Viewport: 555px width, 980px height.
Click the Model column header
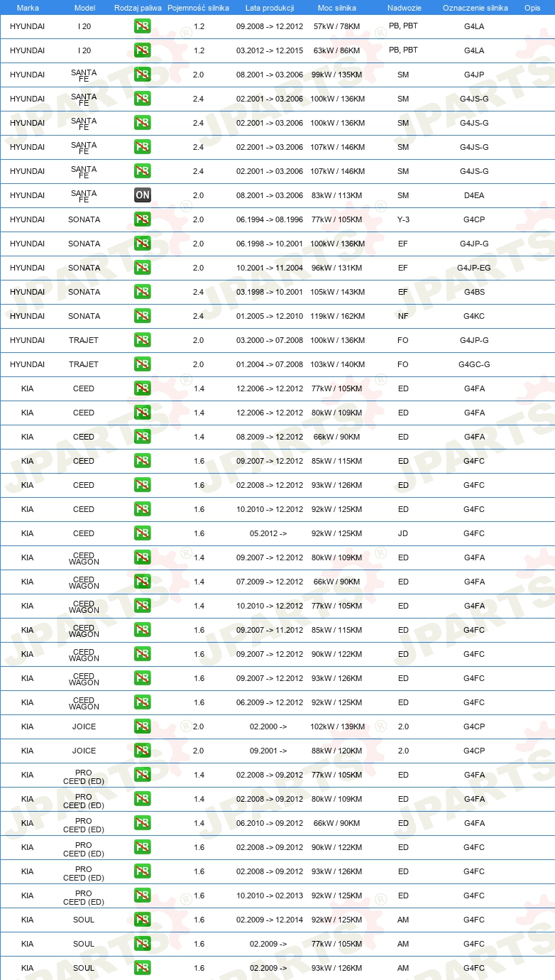click(84, 7)
